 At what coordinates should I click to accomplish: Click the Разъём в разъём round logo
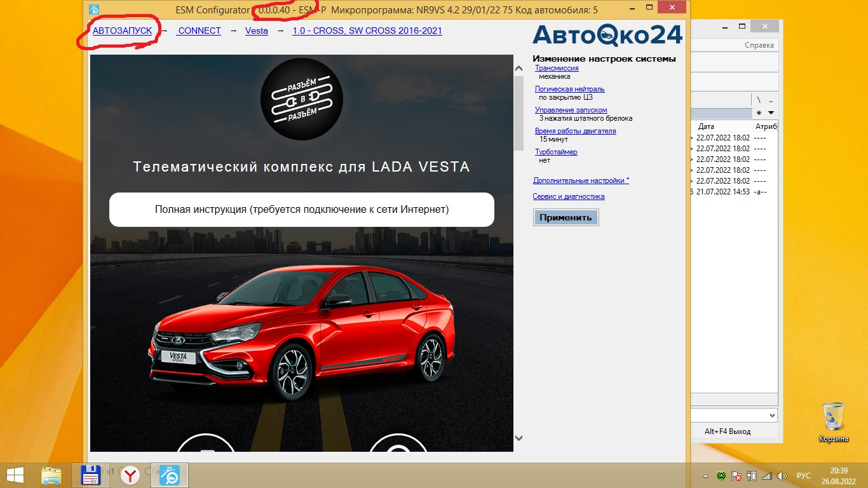pos(302,98)
